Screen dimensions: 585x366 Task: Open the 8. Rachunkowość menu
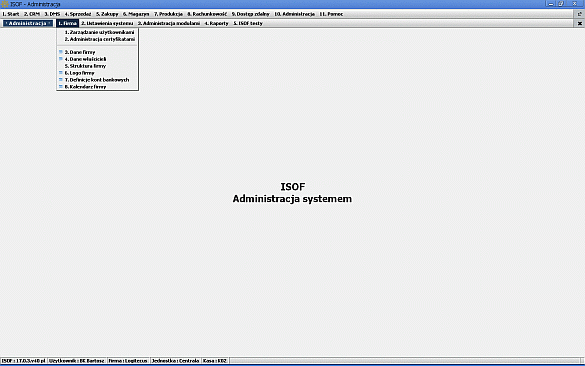point(207,14)
